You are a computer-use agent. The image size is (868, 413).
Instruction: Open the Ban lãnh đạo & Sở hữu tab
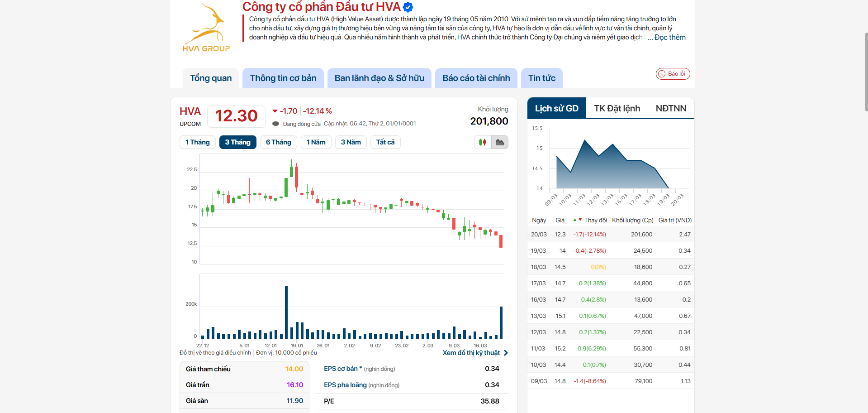pos(379,78)
